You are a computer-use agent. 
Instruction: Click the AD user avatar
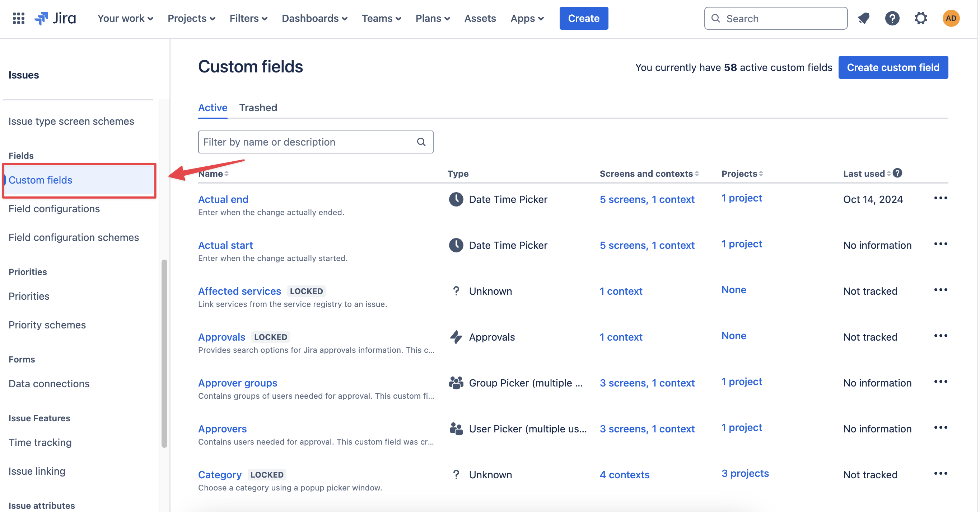(951, 18)
